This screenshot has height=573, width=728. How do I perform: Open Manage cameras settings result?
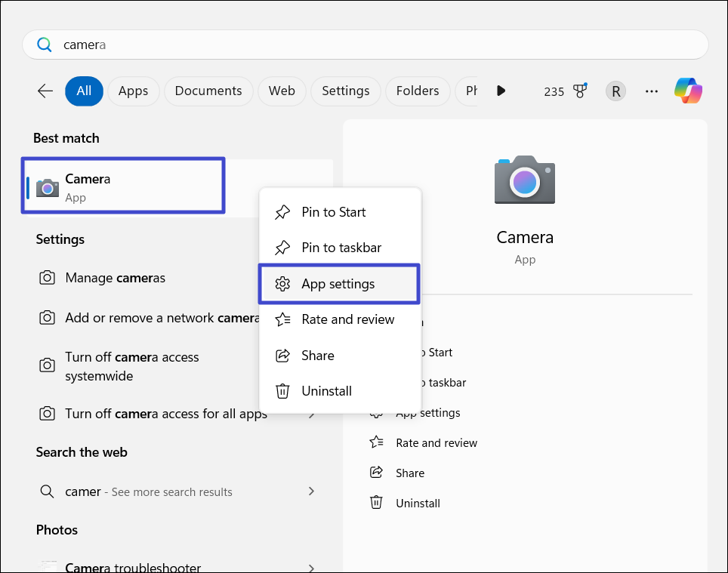point(115,278)
